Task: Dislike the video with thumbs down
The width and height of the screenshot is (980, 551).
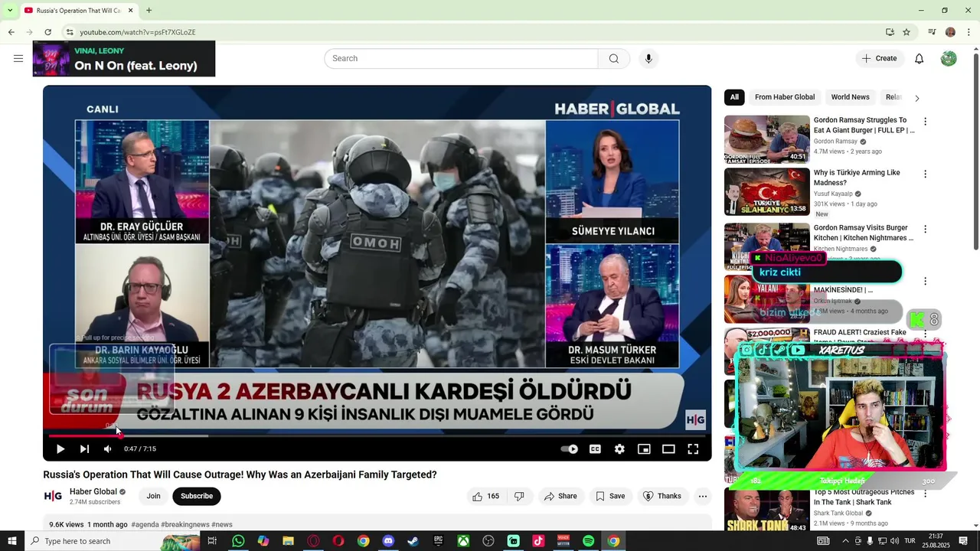Action: click(x=519, y=497)
